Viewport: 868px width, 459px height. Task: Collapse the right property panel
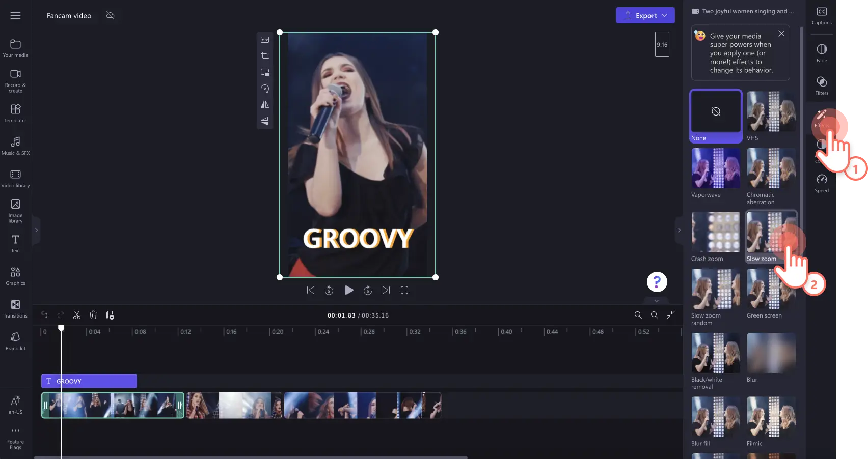(x=679, y=230)
